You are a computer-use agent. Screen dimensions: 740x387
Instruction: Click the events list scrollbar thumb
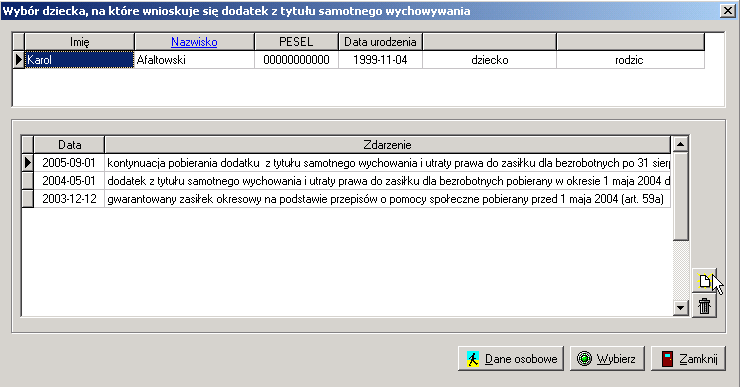(680, 196)
